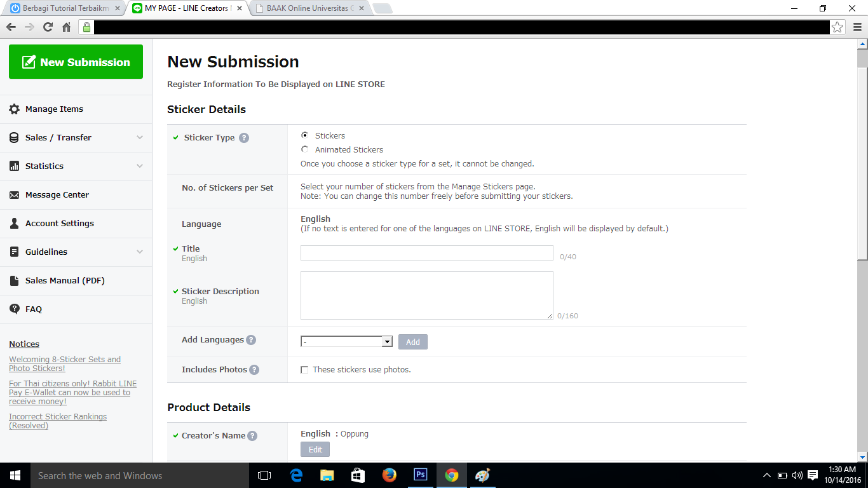Viewport: 868px width, 488px height.
Task: Click the browser Home icon
Action: pyautogui.click(x=66, y=27)
